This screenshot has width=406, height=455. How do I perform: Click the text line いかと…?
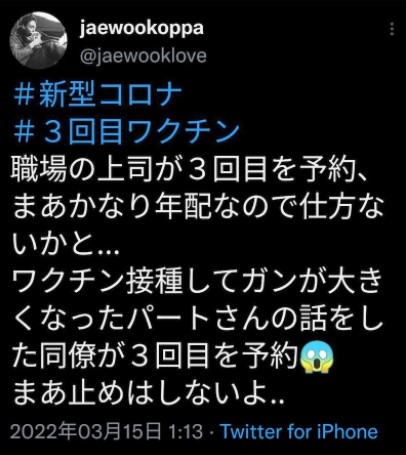tap(66, 246)
